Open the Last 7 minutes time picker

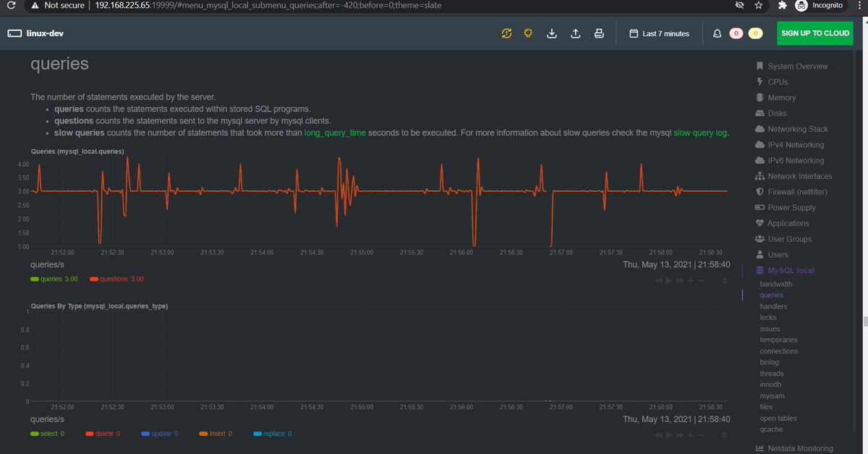[x=658, y=33]
